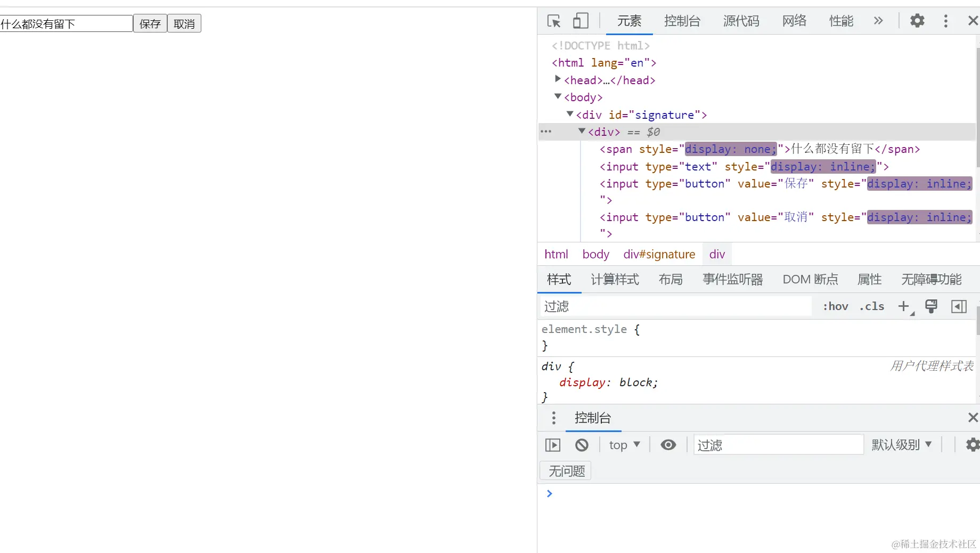The height and width of the screenshot is (553, 980).
Task: Close the DevTools panel
Action: 973,21
